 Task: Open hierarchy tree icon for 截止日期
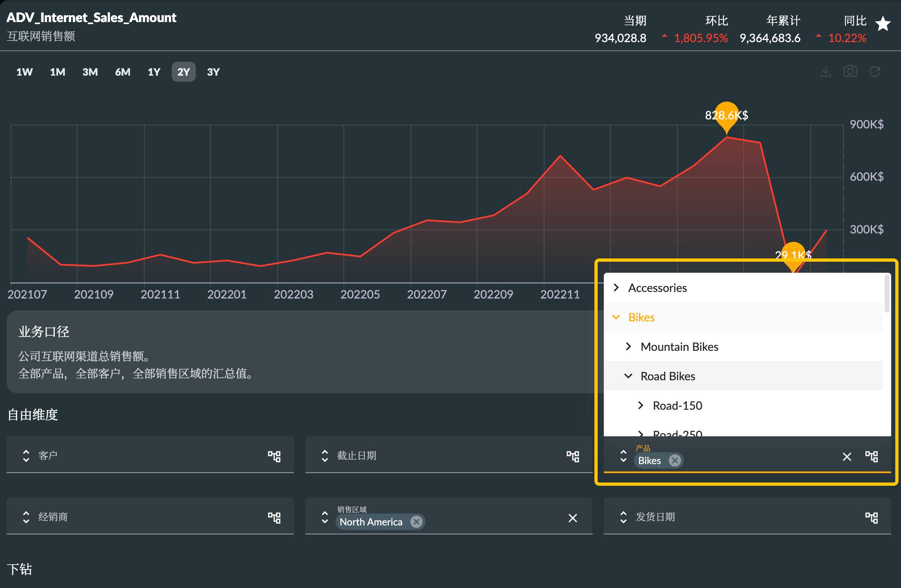[x=573, y=456]
